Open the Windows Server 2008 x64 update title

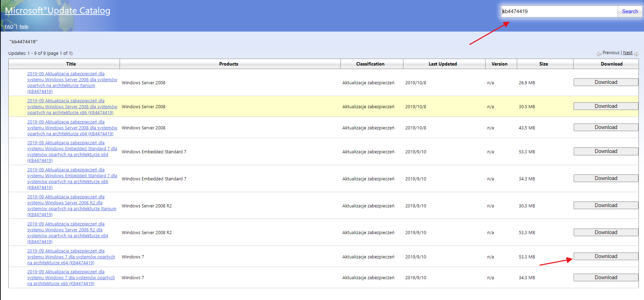point(72,128)
